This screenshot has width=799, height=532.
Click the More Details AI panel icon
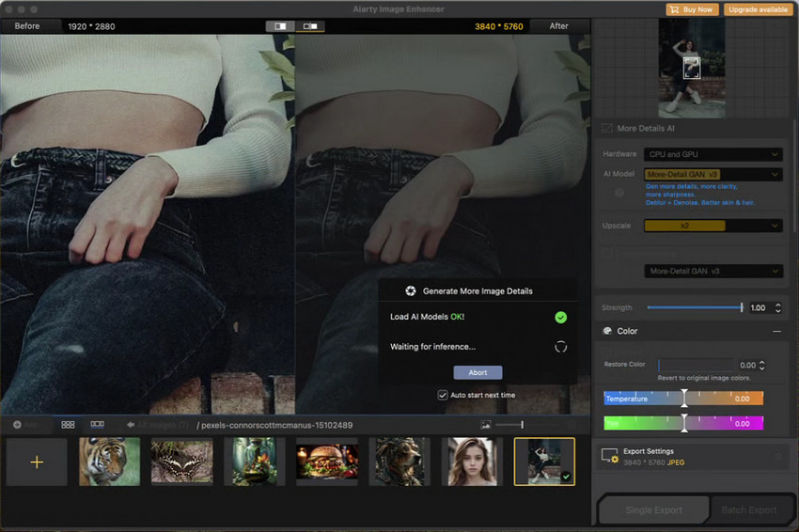[607, 129]
